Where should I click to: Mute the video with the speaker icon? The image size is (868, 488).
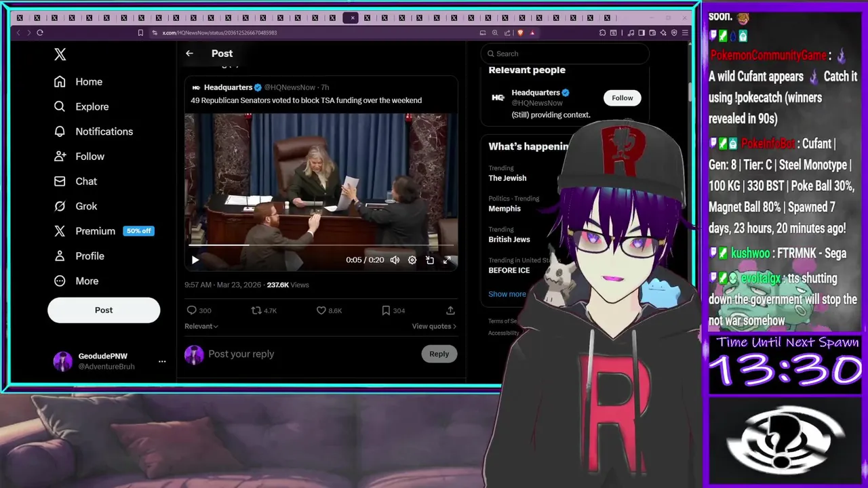[x=395, y=260]
